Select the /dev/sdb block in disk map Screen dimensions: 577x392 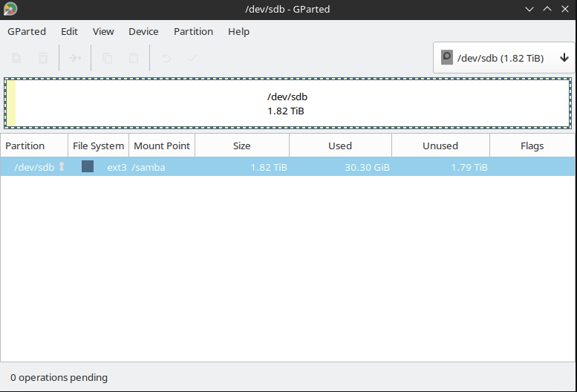(x=288, y=103)
